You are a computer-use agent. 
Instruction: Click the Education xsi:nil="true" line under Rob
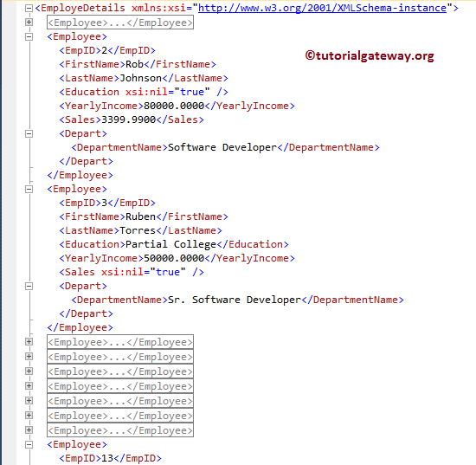(x=144, y=92)
